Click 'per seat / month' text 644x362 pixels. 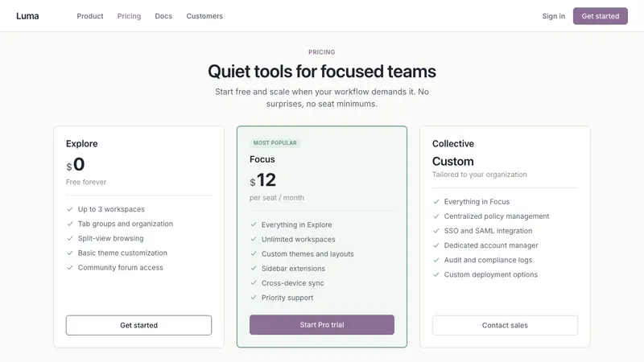click(277, 197)
